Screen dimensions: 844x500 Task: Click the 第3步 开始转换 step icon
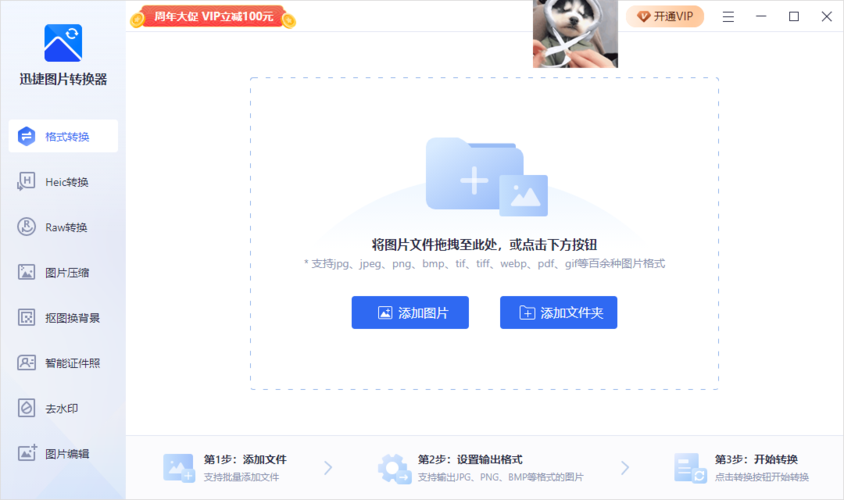tap(690, 468)
